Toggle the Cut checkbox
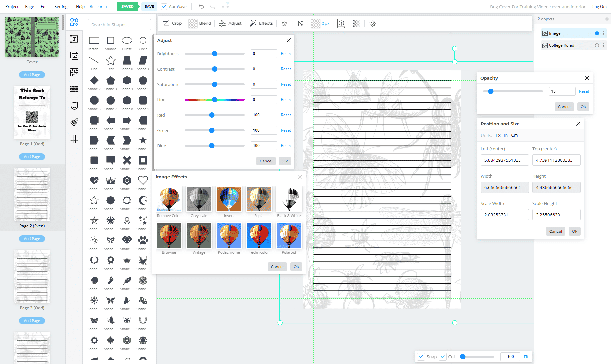The width and height of the screenshot is (611, 364). 443,357
